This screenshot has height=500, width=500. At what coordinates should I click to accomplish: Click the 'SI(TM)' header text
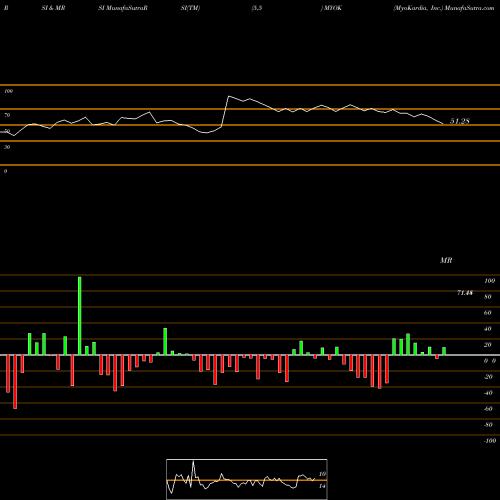tap(190, 8)
